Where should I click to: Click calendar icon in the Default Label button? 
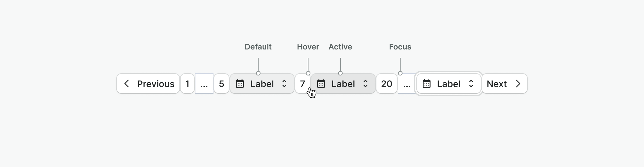coord(240,84)
